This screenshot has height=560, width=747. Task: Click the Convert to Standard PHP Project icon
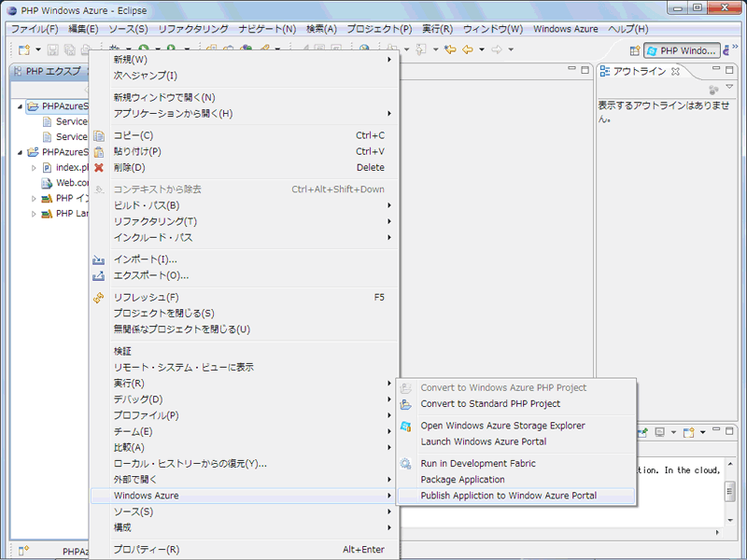point(405,404)
